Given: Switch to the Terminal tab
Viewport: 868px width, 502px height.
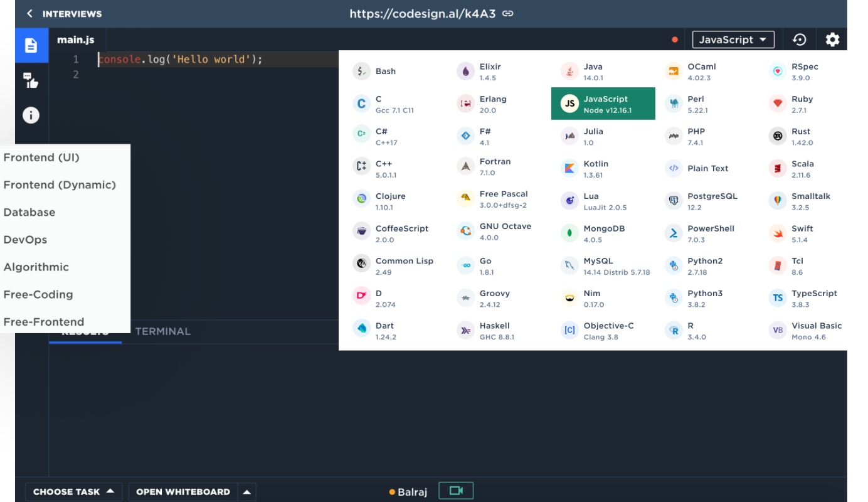Looking at the screenshot, I should (x=162, y=331).
